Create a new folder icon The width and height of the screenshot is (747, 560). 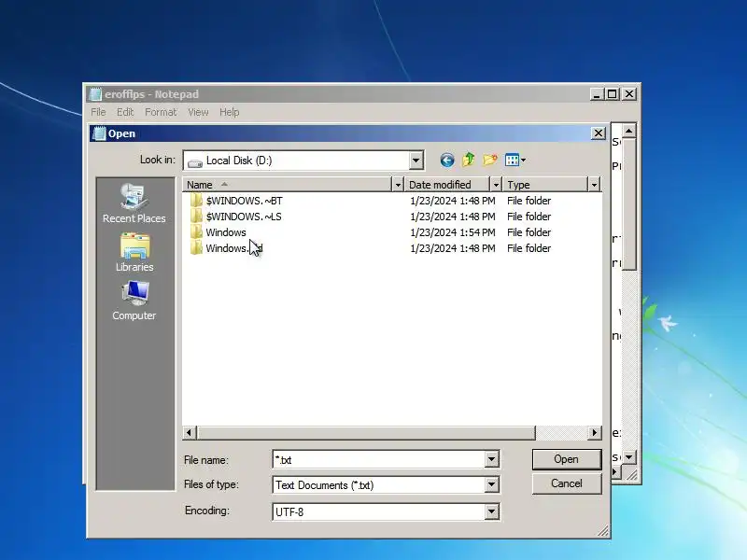pos(490,160)
